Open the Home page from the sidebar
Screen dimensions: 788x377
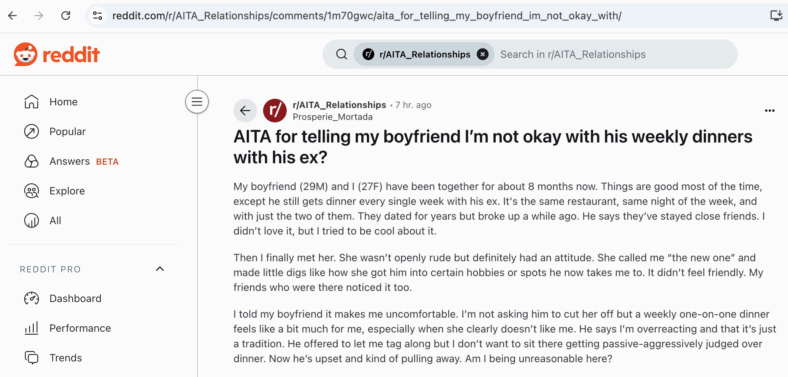pyautogui.click(x=63, y=102)
